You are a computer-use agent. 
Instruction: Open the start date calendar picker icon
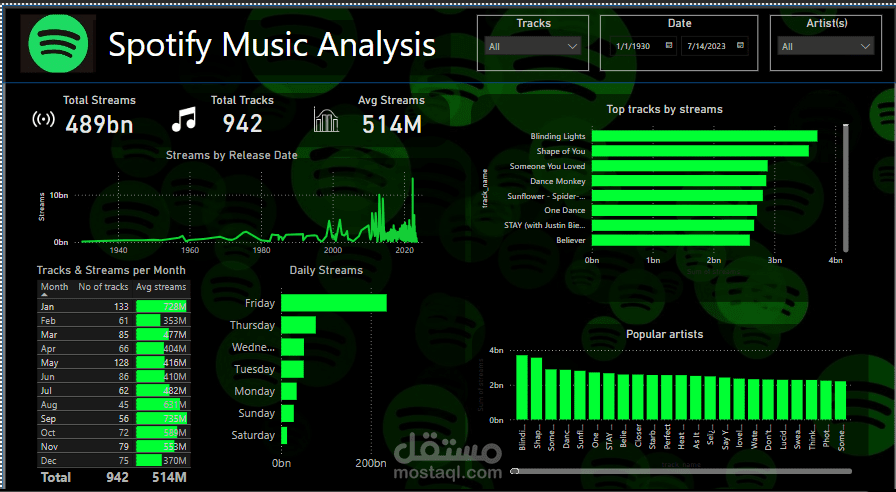(x=669, y=45)
